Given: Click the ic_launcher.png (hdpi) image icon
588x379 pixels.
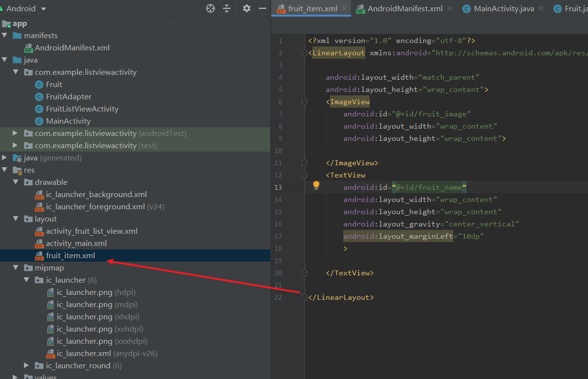Looking at the screenshot, I should (50, 292).
